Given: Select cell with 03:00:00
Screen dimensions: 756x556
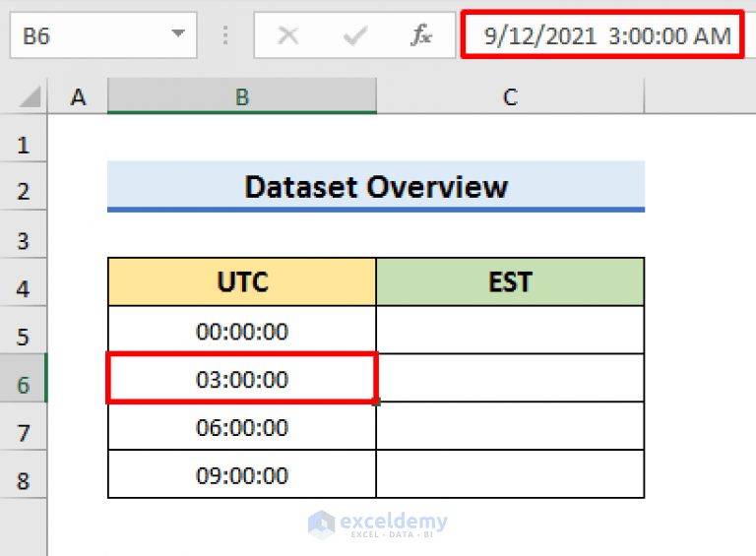Looking at the screenshot, I should pyautogui.click(x=242, y=378).
